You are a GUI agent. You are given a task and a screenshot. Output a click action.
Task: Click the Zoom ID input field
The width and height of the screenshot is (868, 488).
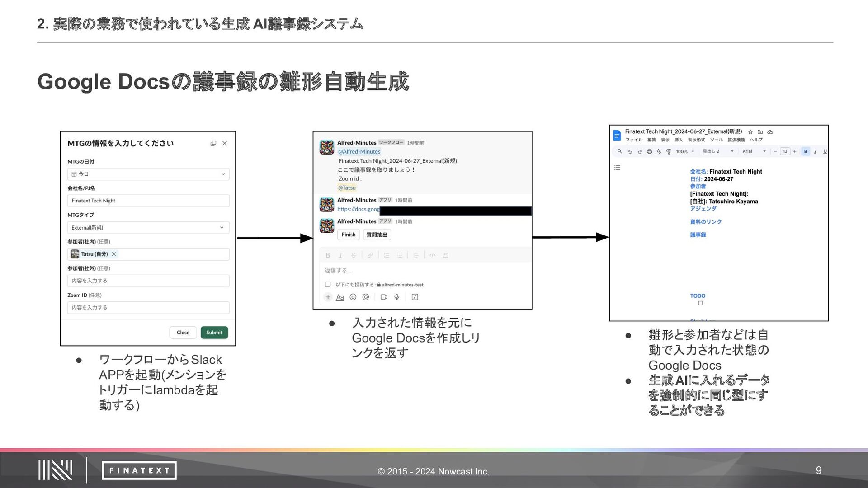click(x=148, y=307)
